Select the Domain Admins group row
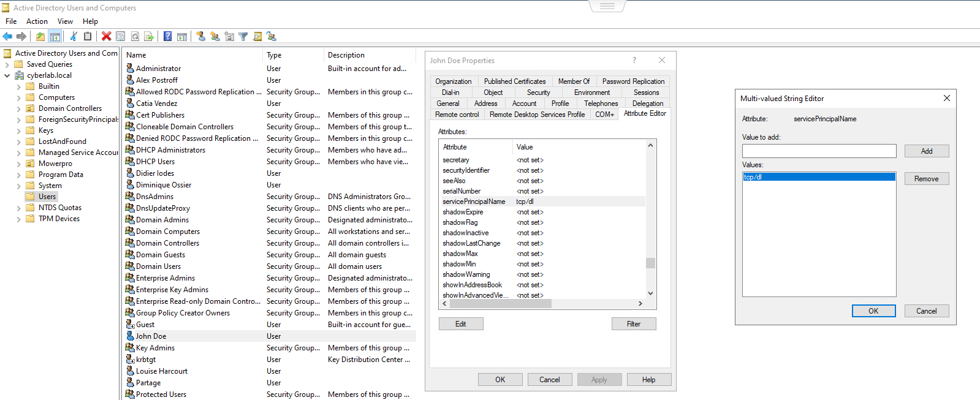980x400 pixels. click(x=162, y=220)
